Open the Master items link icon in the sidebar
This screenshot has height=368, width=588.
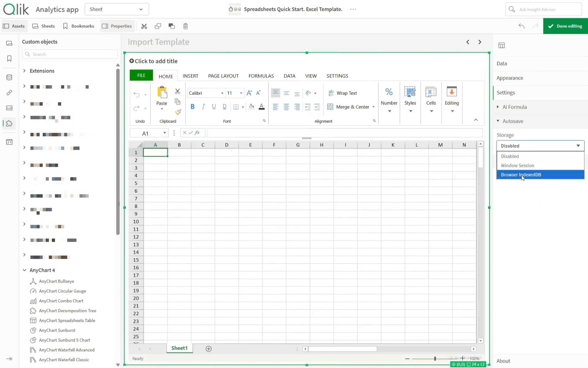pos(9,93)
